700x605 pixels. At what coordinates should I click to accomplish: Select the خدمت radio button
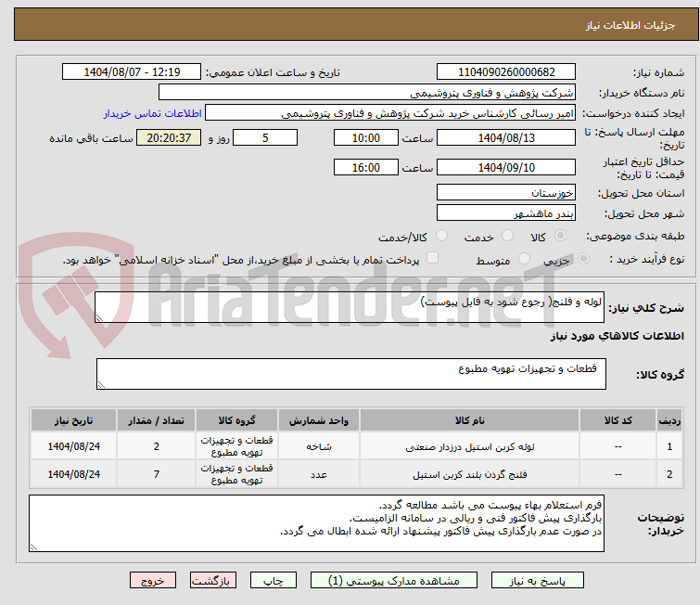[507, 236]
